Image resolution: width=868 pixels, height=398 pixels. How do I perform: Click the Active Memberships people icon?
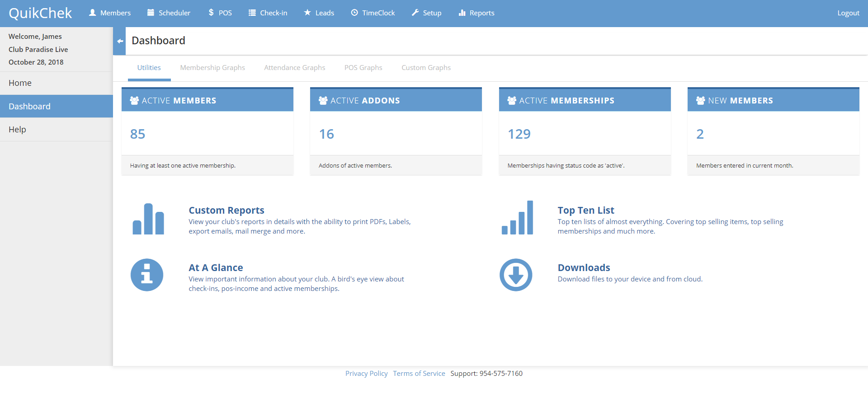click(511, 100)
